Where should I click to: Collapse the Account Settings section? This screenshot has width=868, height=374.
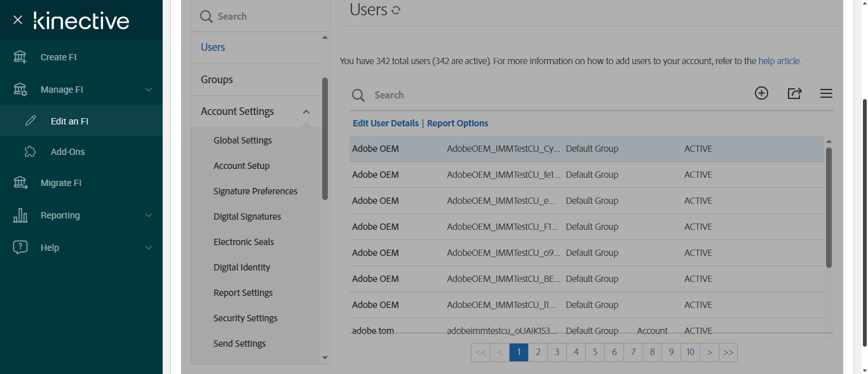click(306, 112)
